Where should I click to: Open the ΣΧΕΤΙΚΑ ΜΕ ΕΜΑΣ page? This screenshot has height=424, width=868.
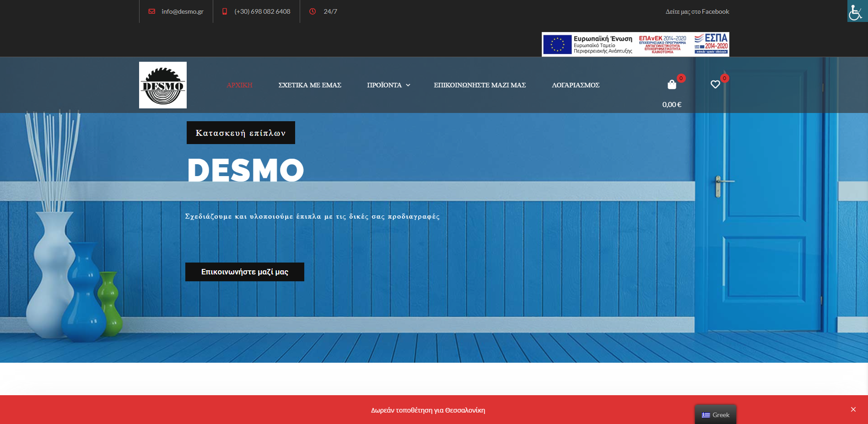point(310,85)
